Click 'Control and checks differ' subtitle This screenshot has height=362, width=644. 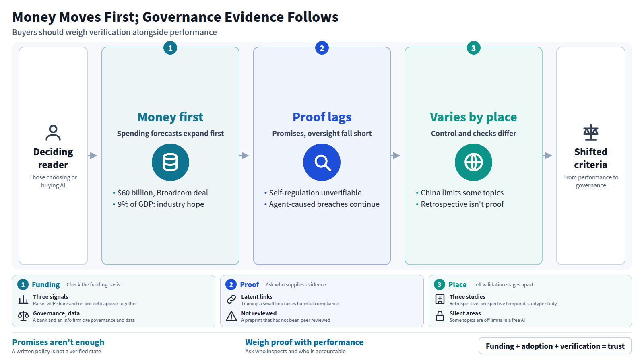click(473, 133)
